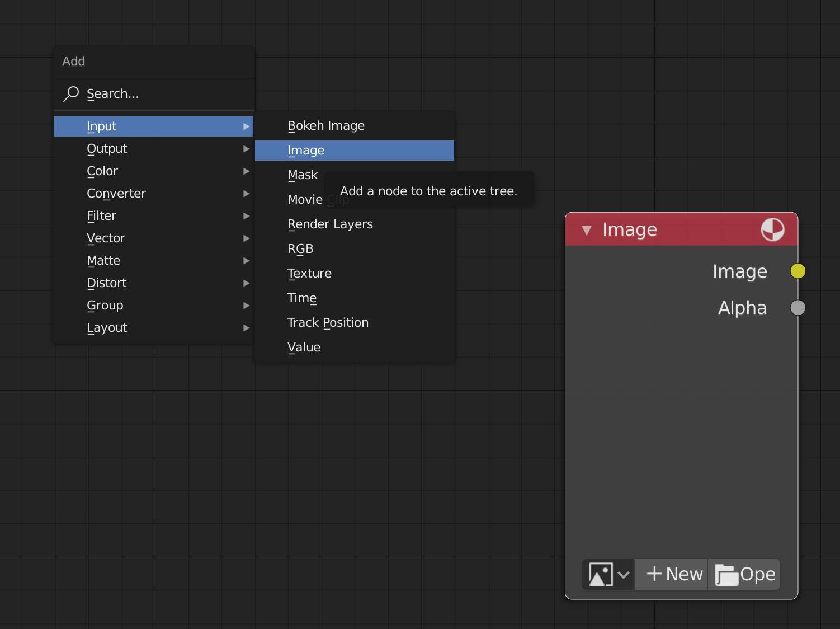Choose Track Position from the submenu

(x=328, y=322)
